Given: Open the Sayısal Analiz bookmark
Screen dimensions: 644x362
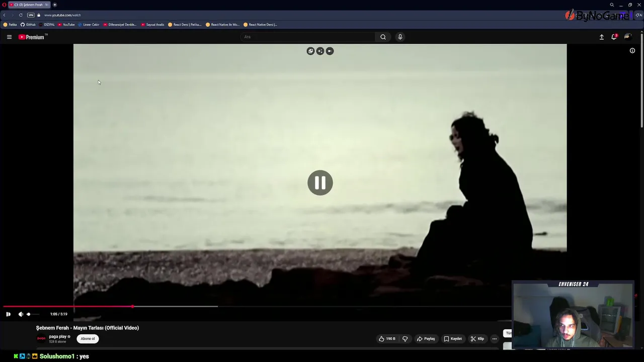Looking at the screenshot, I should [152, 25].
